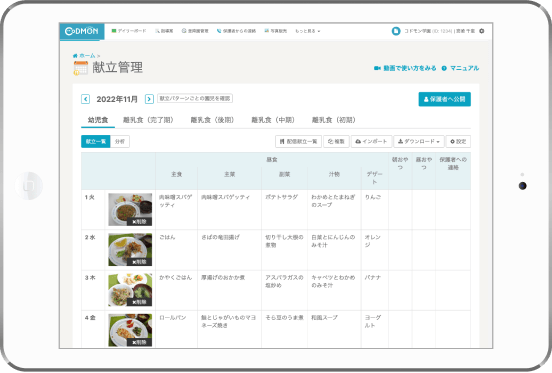Image resolution: width=552 pixels, height=373 pixels.
Task: Click the インポート button
Action: (371, 141)
